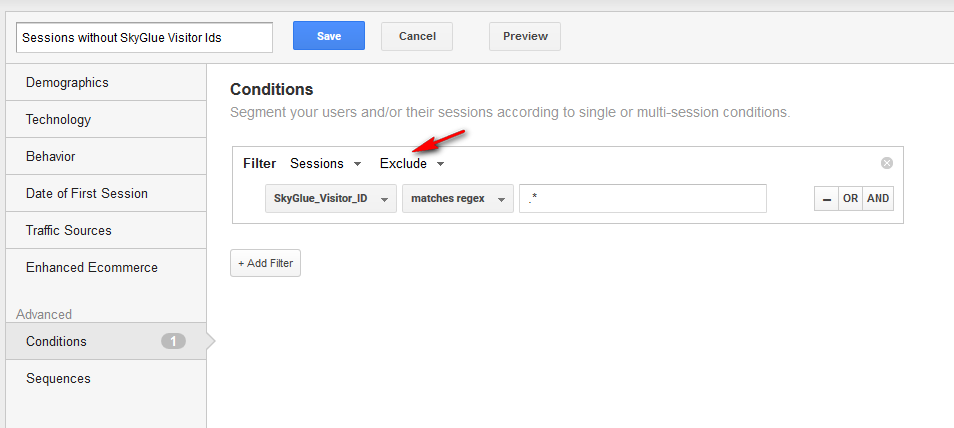Screen dimensions: 954x428
Task: Open the matches regex operator dropdown
Action: pos(457,198)
